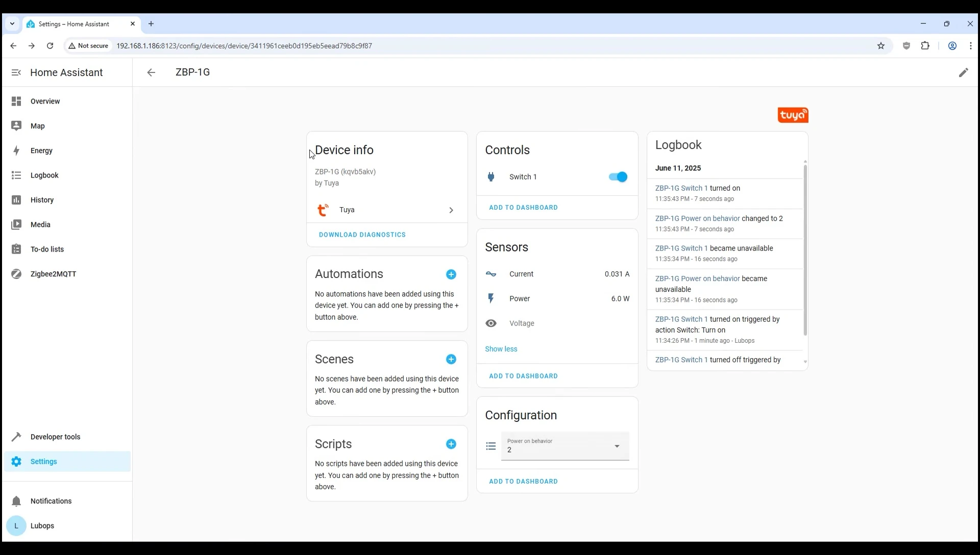Add an automation with plus icon

(451, 274)
